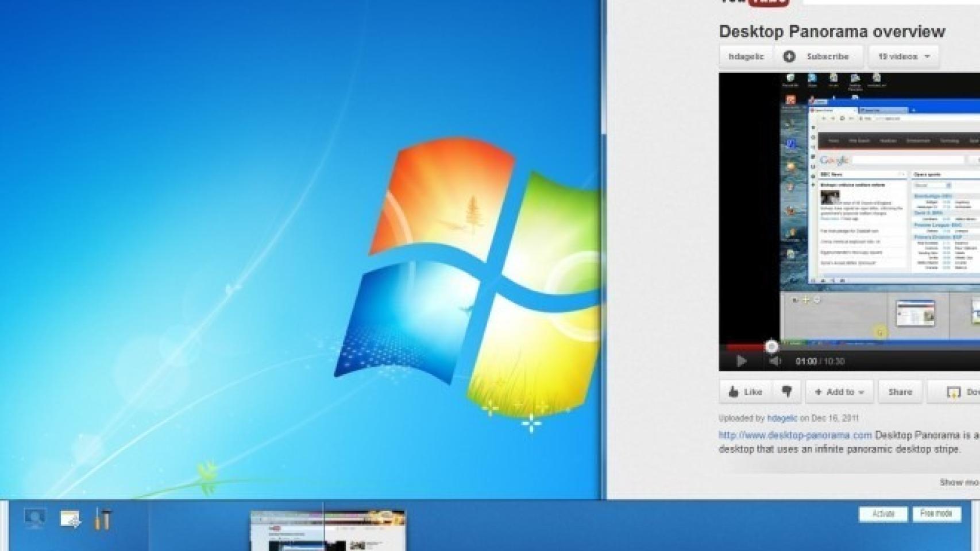The image size is (980, 551).
Task: Subscribe to the hdagelic channel
Action: [x=819, y=56]
